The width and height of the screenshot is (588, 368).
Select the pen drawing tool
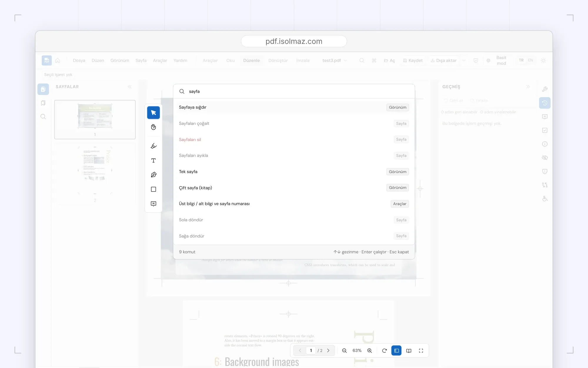click(x=153, y=175)
